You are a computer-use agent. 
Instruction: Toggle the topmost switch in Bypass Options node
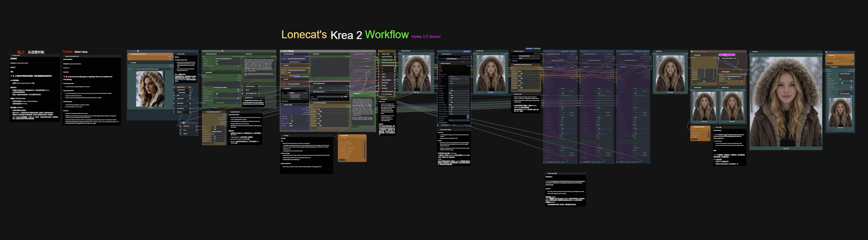[x=364, y=142]
